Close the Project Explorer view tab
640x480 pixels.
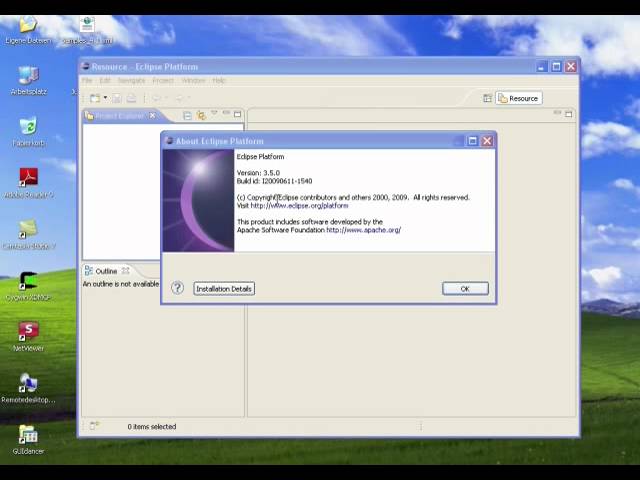pyautogui.click(x=153, y=116)
